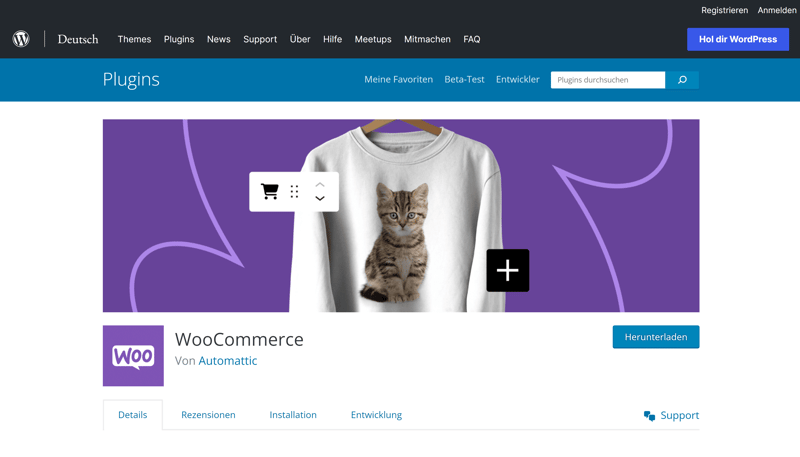
Task: Click the Deutsch site title
Action: point(78,39)
